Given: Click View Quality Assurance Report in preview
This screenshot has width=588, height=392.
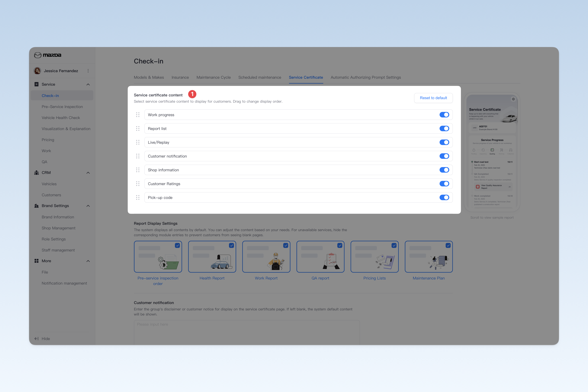Looking at the screenshot, I should [x=493, y=187].
